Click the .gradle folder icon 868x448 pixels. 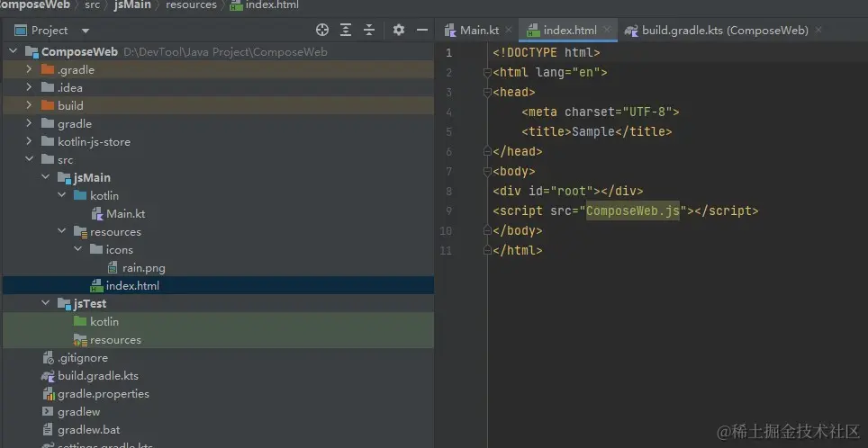tap(48, 69)
